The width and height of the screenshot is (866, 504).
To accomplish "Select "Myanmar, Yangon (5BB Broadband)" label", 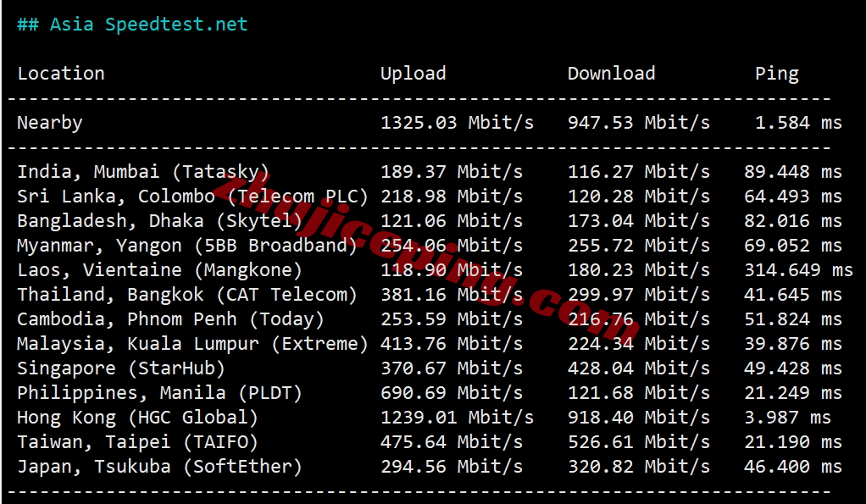I will coord(187,245).
